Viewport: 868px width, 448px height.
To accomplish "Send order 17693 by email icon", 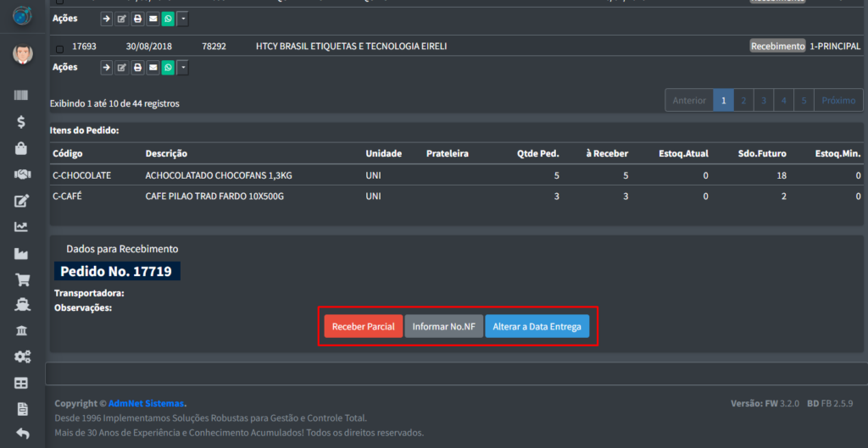I will [153, 68].
